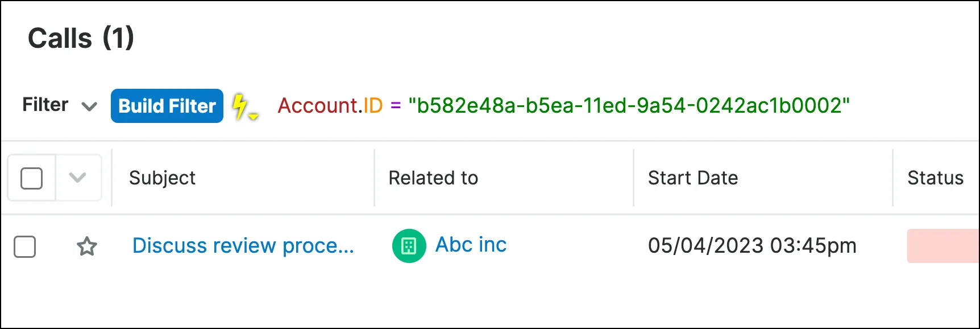Screen dimensions: 980x329
Task: Check the Discuss review process row checkbox
Action: click(25, 246)
